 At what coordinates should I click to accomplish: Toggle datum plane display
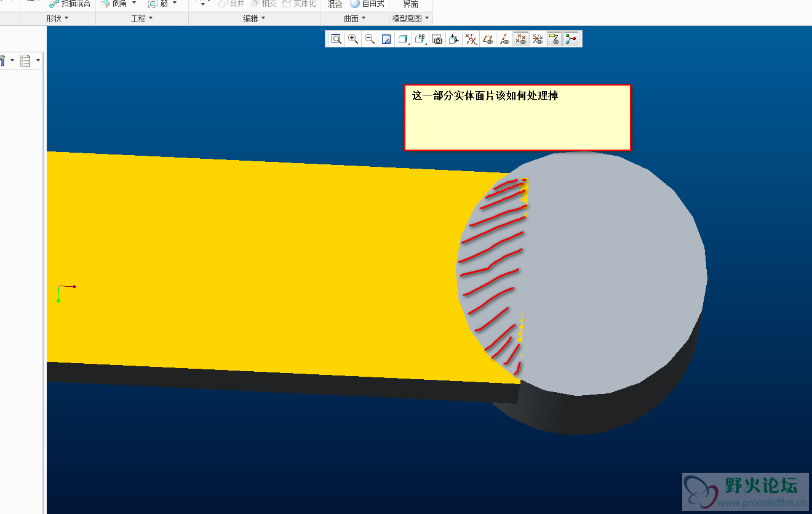point(488,39)
